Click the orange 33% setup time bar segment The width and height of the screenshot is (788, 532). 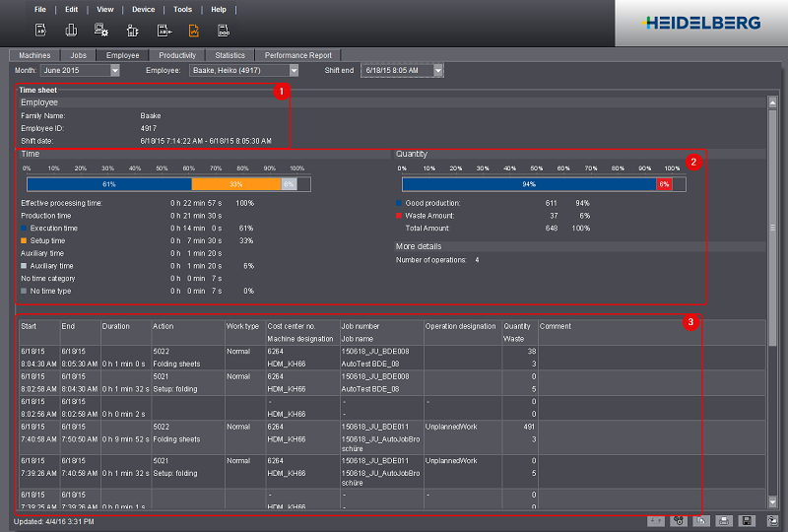click(236, 183)
